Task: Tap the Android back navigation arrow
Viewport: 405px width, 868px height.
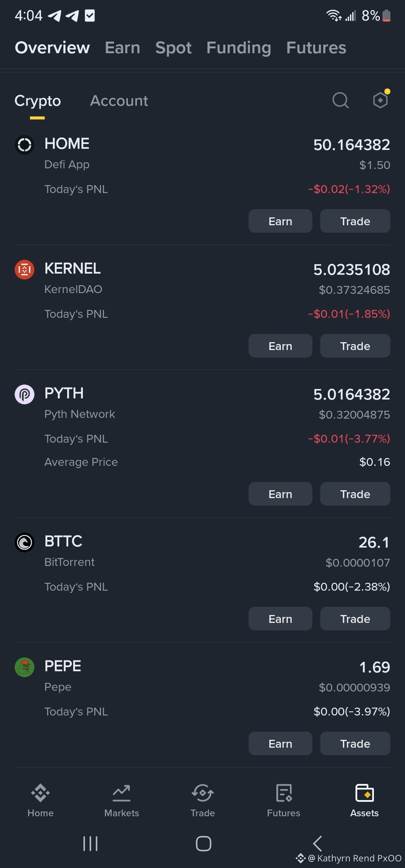Action: point(317,844)
